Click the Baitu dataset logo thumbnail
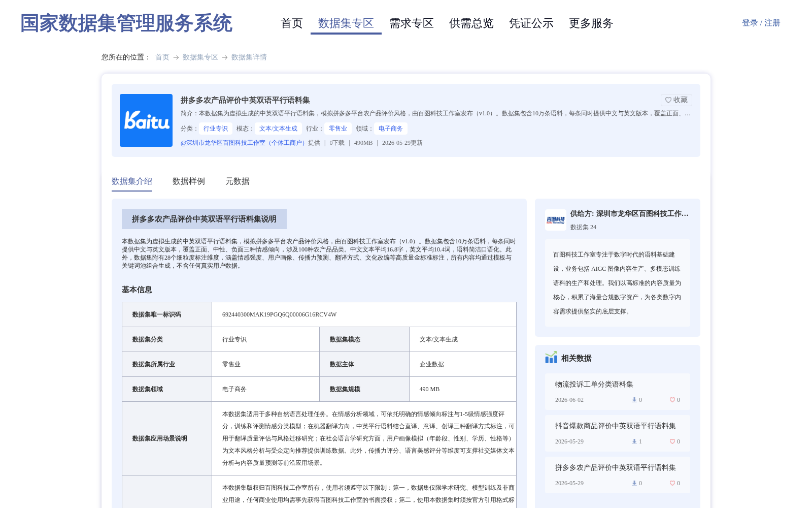The width and height of the screenshot is (812, 508). 146,120
